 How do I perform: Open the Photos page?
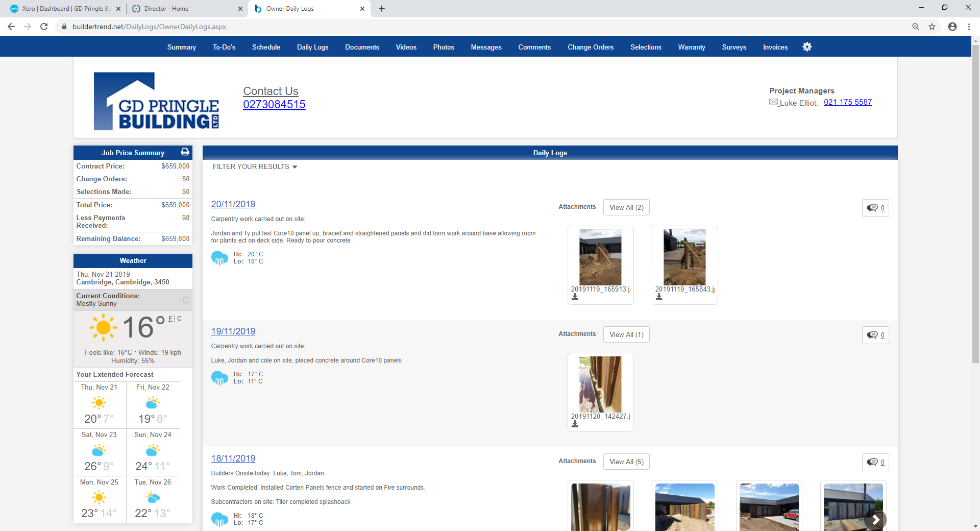(x=444, y=47)
